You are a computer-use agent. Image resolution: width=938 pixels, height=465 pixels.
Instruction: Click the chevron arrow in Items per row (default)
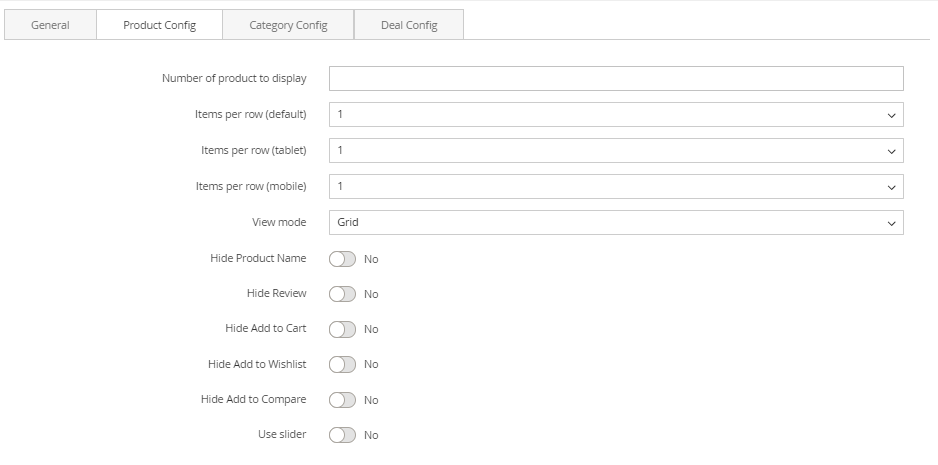click(x=892, y=115)
